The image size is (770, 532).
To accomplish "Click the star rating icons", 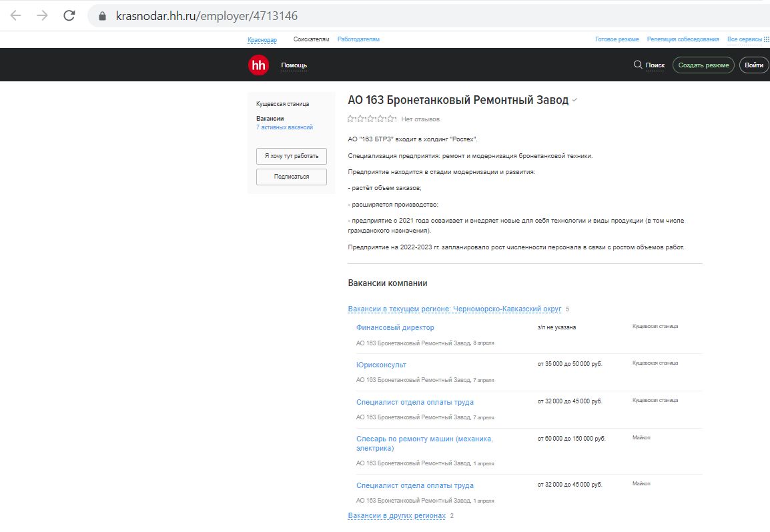I will [371, 119].
